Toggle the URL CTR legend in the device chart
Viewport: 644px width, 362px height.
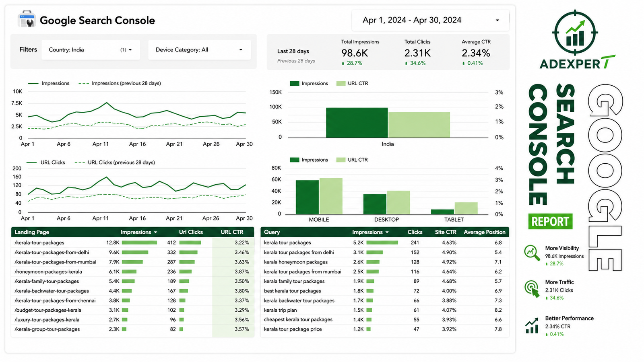pyautogui.click(x=352, y=160)
